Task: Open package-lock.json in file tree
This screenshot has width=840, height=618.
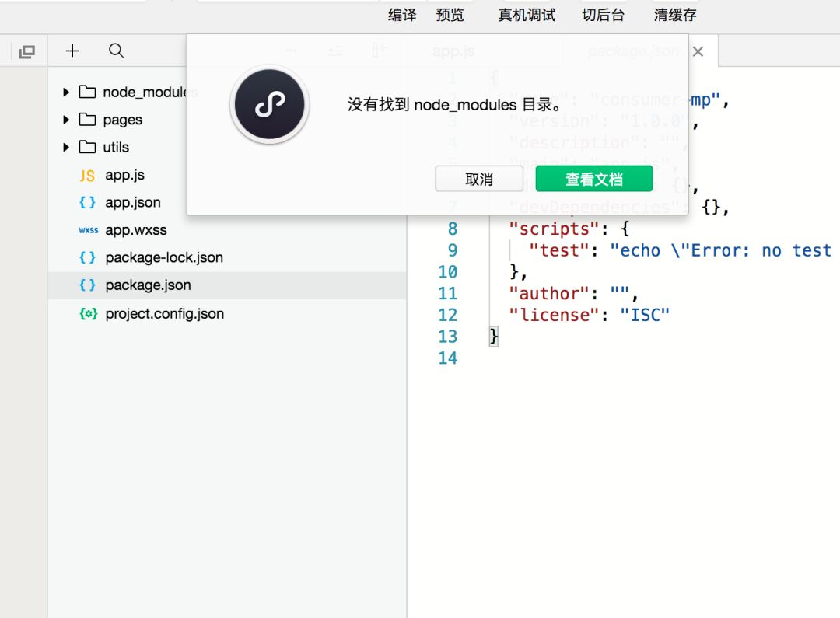Action: click(164, 257)
